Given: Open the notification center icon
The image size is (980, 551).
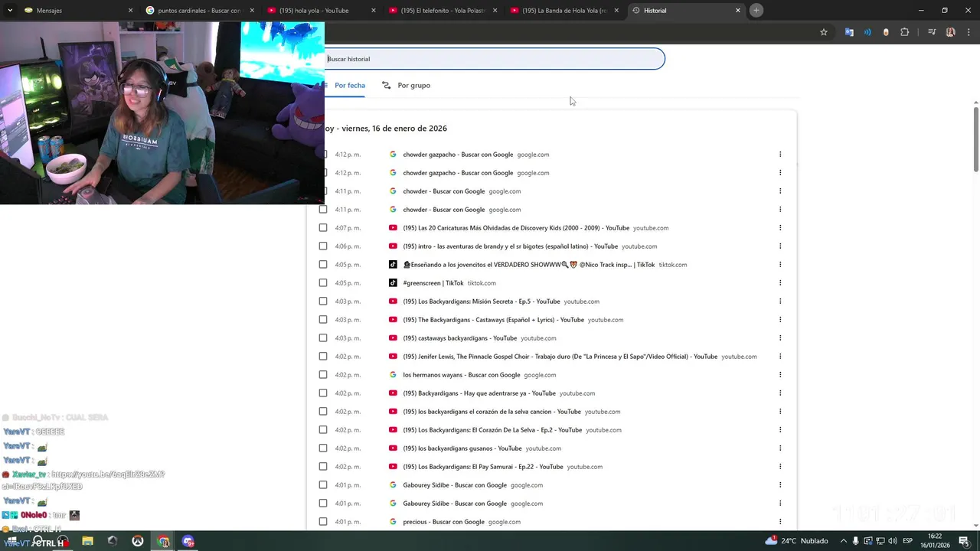Looking at the screenshot, I should tap(964, 541).
